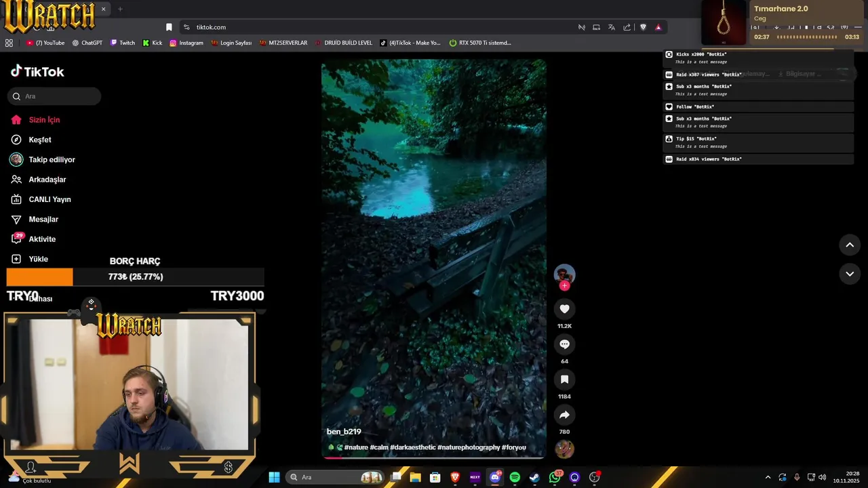Go to the next video with down arrow
This screenshot has width=868, height=488.
click(x=850, y=274)
